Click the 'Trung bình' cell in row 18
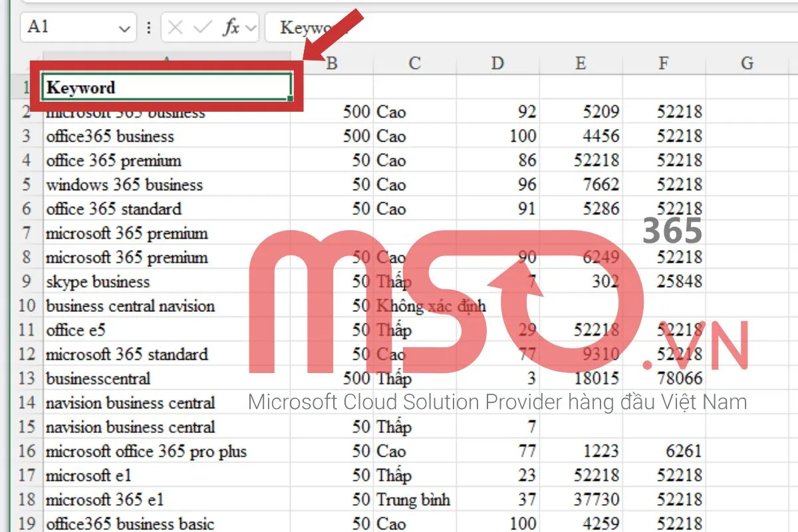 click(x=414, y=499)
